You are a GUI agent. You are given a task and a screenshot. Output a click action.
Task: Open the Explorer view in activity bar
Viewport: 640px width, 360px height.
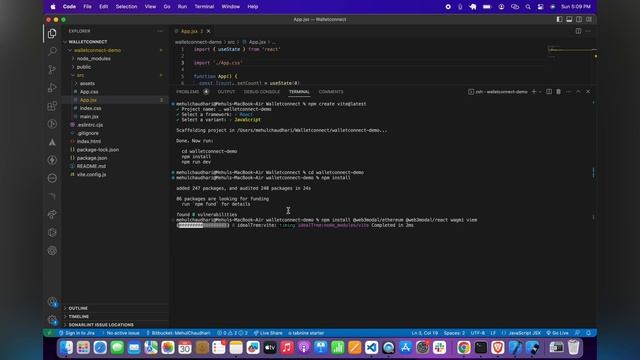pos(52,33)
